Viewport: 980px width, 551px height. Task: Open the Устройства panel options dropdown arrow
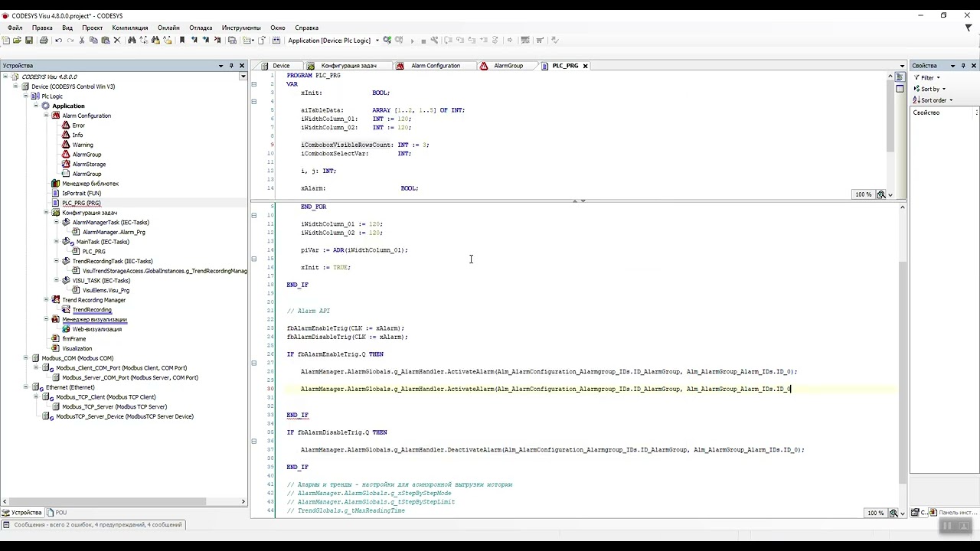(220, 66)
